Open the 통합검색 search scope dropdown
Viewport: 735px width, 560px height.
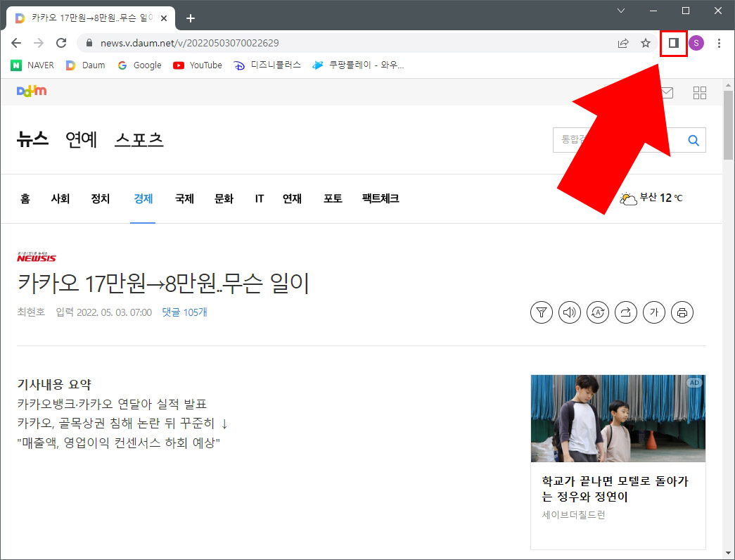click(x=573, y=140)
